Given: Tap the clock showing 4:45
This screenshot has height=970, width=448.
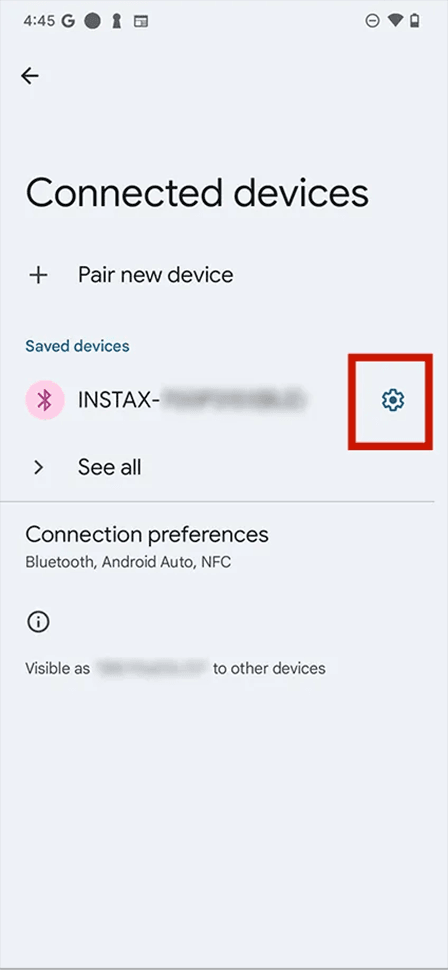Looking at the screenshot, I should pos(40,21).
